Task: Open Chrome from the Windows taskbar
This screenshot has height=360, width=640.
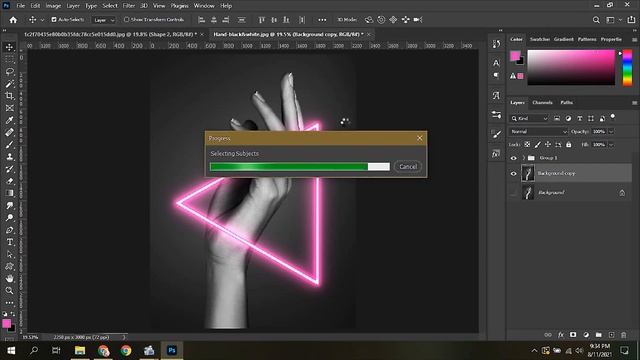Action: coord(126,350)
